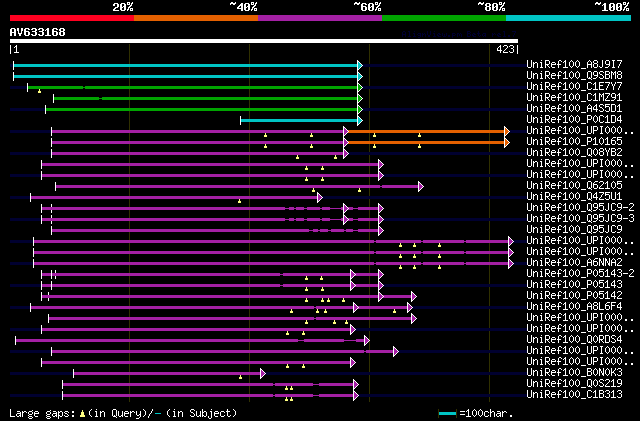This screenshot has height=421, width=640.
Task: Select the UniRef100_A6NNA2 label
Action: coord(574,262)
